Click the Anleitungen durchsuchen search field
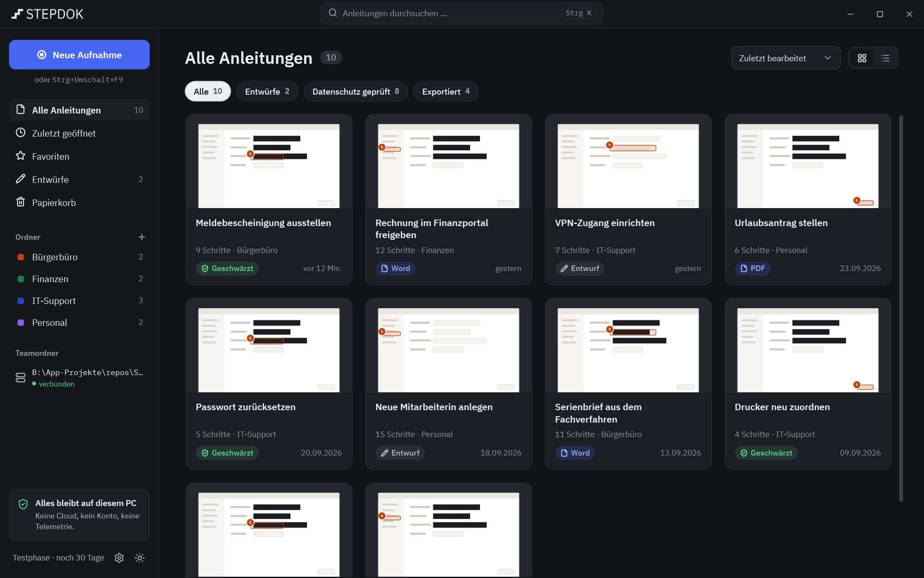 462,13
